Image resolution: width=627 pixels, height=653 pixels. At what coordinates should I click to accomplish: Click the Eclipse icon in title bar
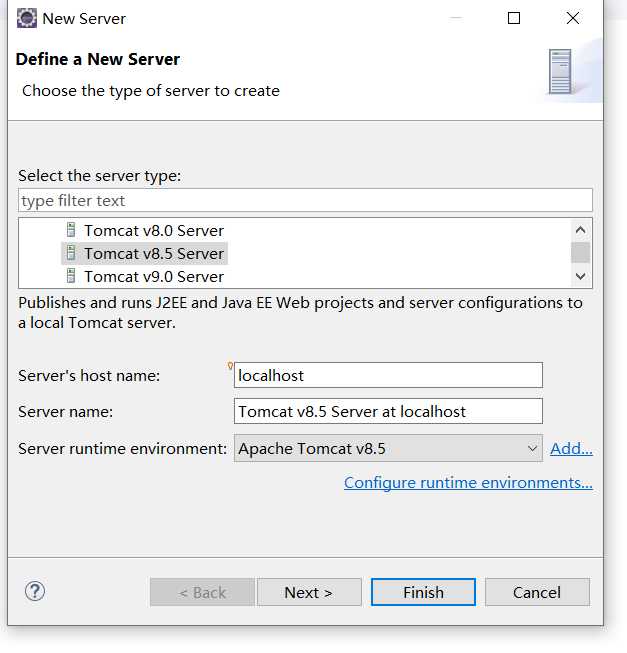point(27,18)
